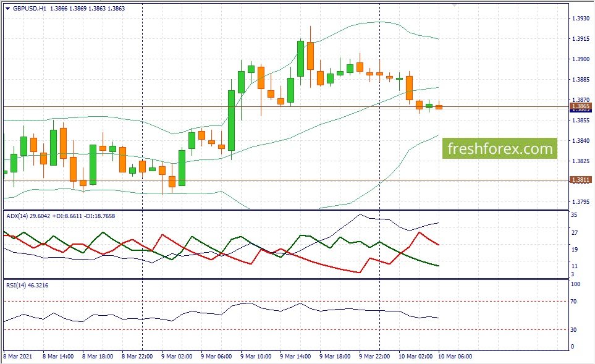
Task: Select the chart shift triangle marker at top
Action: [x=454, y=6]
